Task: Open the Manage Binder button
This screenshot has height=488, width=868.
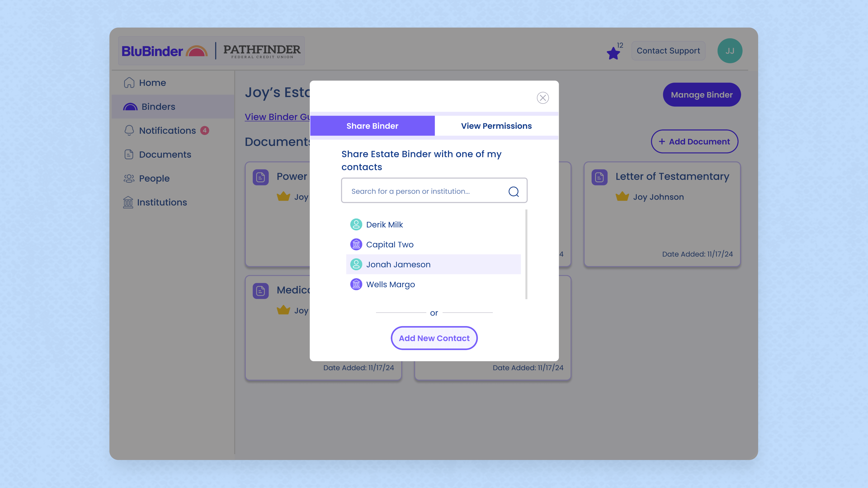Action: tap(702, 95)
